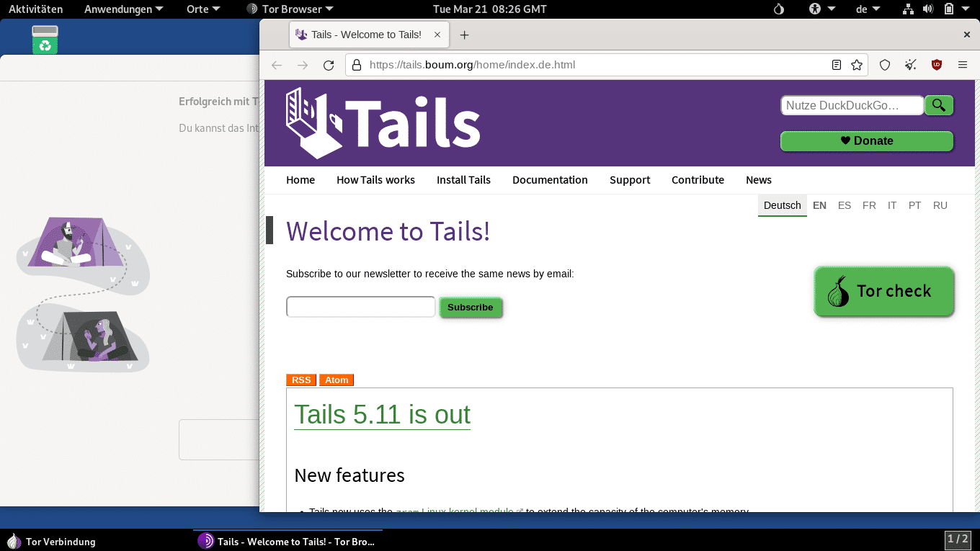This screenshot has width=980, height=551.
Task: Reload the page with the refresh icon
Action: pos(329,65)
